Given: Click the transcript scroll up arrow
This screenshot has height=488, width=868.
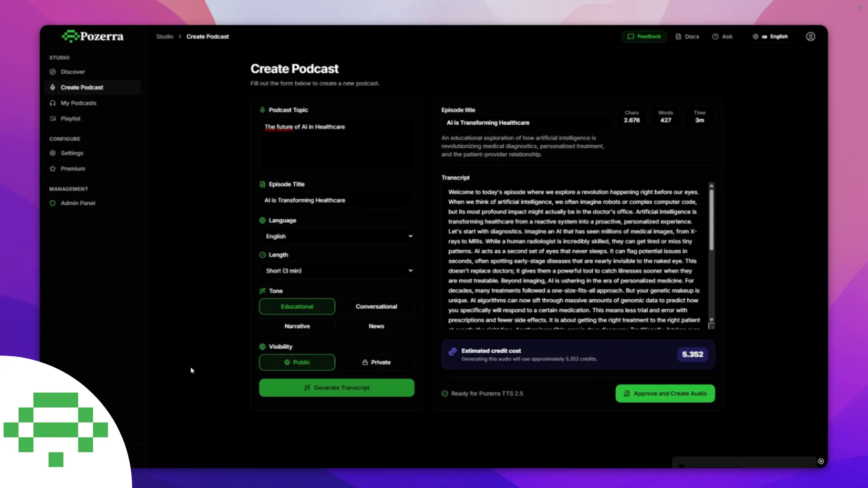Looking at the screenshot, I should (712, 186).
